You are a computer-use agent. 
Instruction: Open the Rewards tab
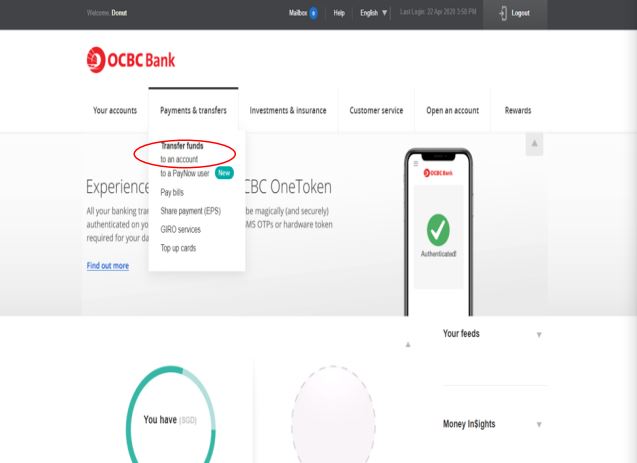tap(518, 110)
